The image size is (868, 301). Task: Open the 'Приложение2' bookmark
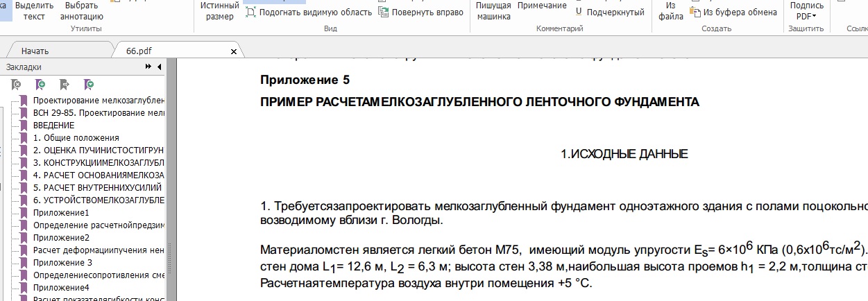[x=61, y=238]
